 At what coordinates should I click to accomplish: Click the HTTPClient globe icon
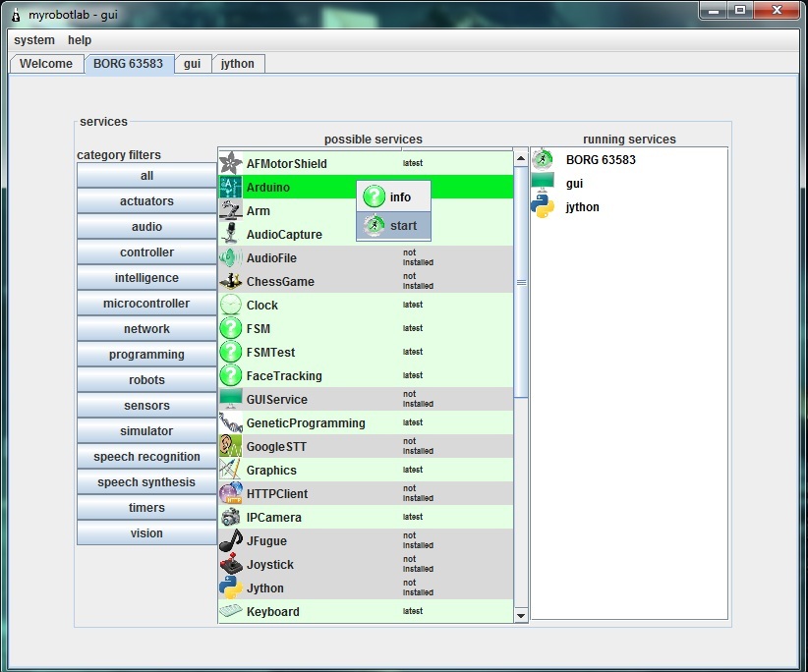pyautogui.click(x=230, y=494)
